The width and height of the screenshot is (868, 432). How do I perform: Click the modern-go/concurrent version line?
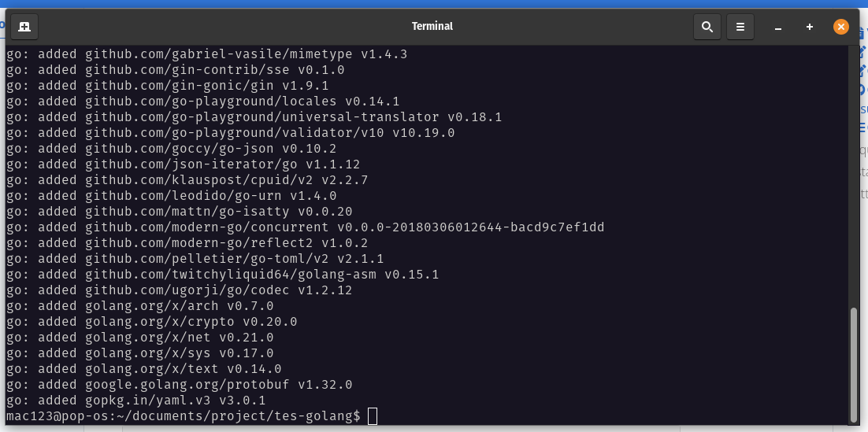click(305, 227)
